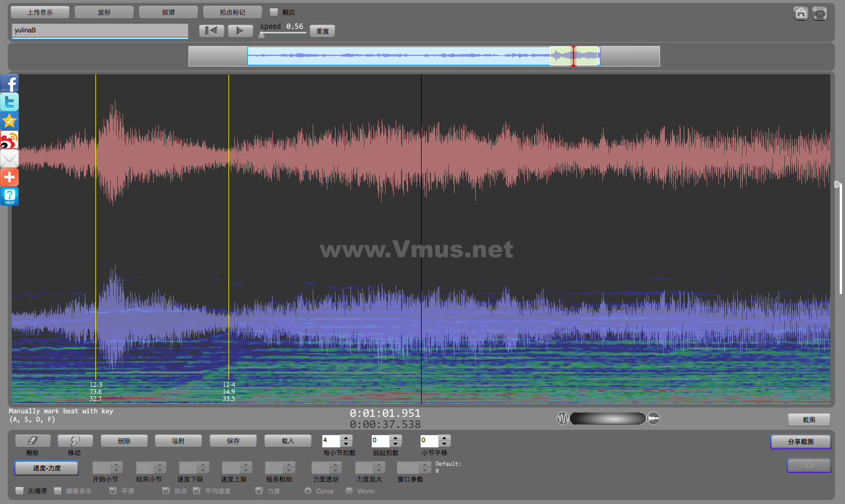Increment the 弱起拍数 stepper

point(396,437)
